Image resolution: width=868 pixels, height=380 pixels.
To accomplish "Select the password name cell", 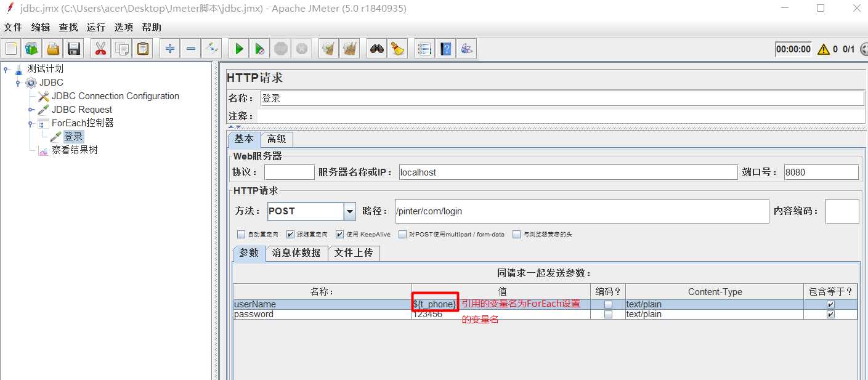I will point(322,314).
